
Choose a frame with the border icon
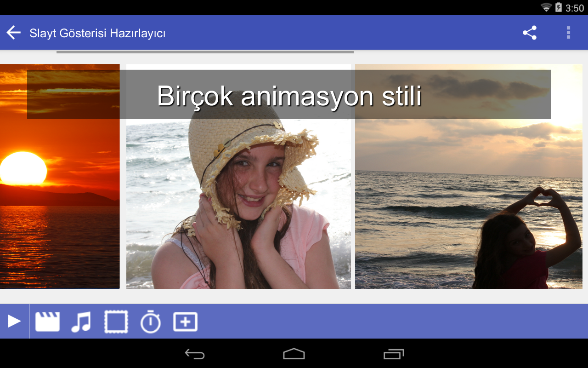click(x=116, y=322)
